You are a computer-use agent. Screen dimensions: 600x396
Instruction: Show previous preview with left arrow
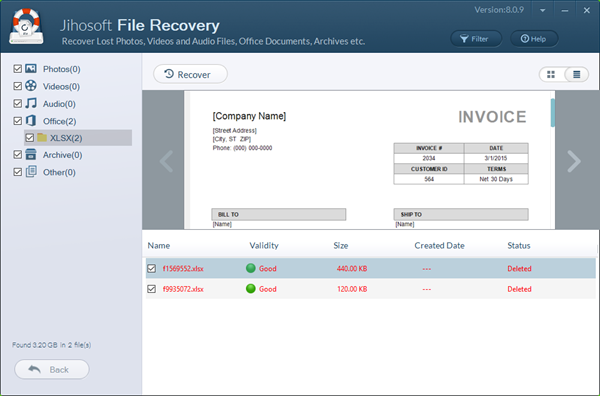pos(166,161)
